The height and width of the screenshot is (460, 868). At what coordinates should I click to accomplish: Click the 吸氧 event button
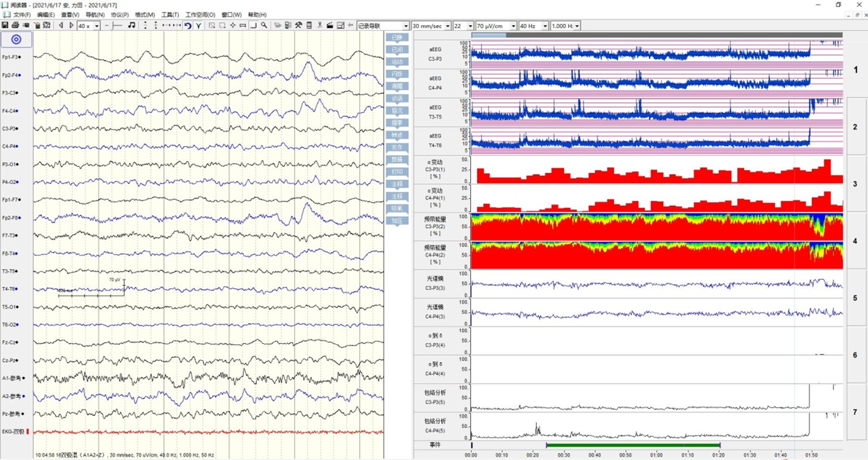click(397, 209)
